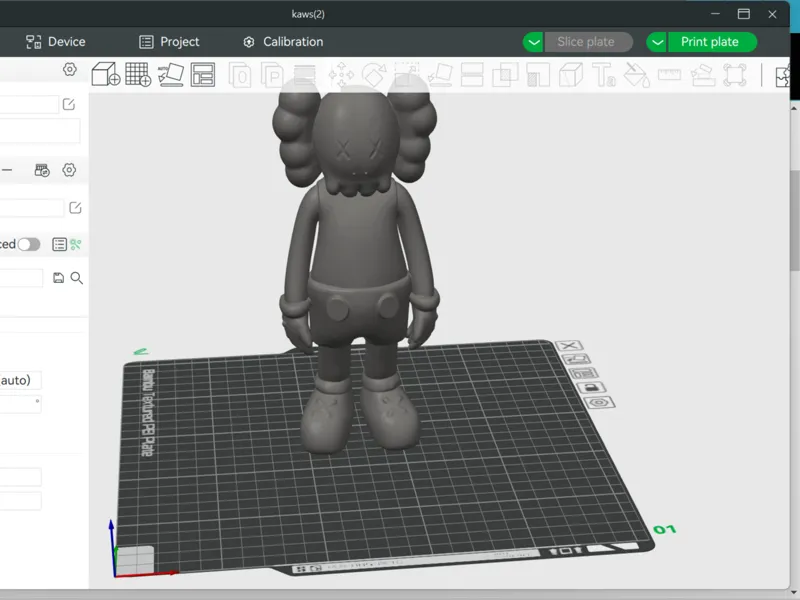Open the Mesh boolean tool
Viewport: 800px width, 600px height.
point(505,76)
